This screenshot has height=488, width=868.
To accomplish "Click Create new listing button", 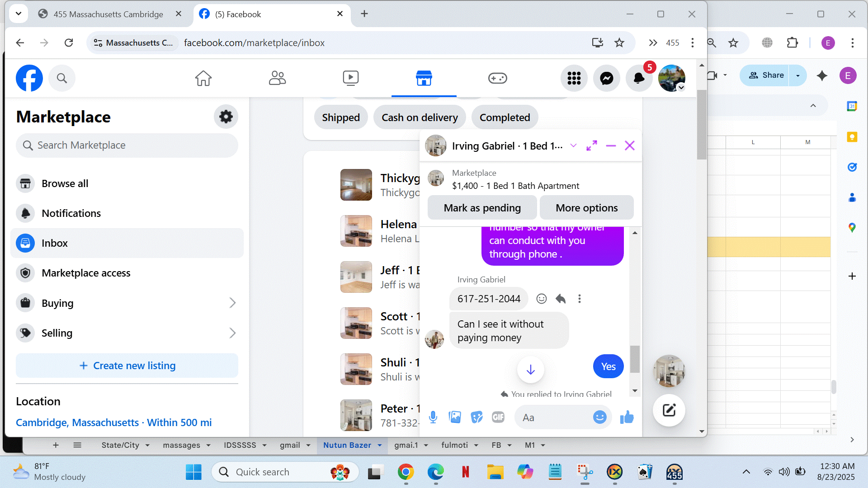I will coord(127,366).
